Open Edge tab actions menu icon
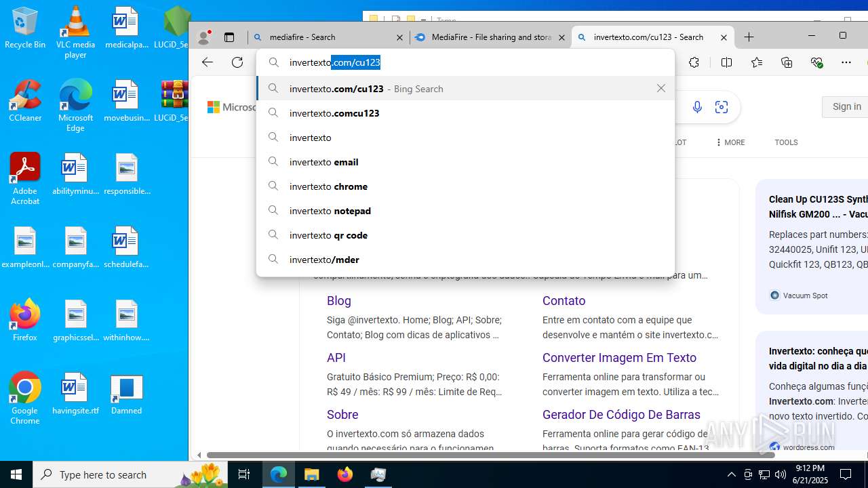Viewport: 868px width, 488px height. click(229, 37)
